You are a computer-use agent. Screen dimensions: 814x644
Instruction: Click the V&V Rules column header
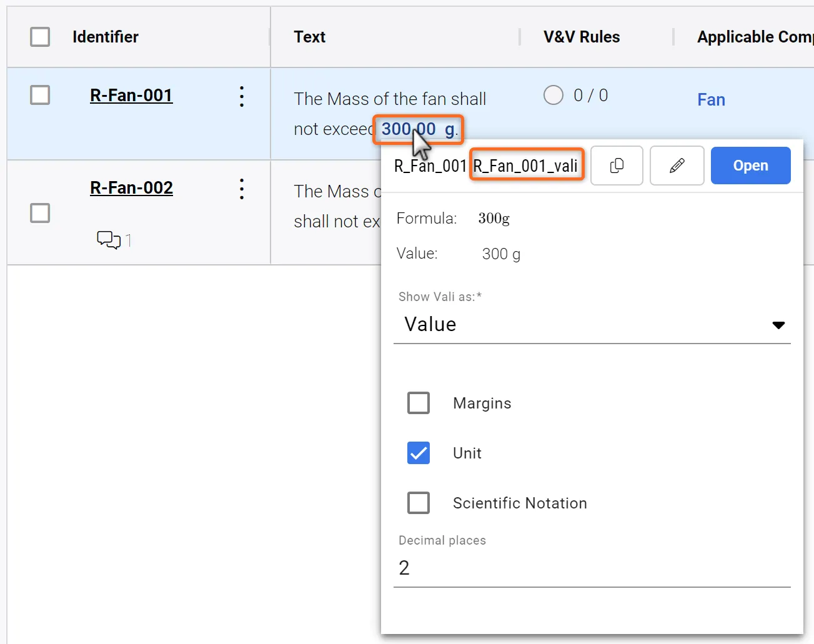tap(582, 37)
